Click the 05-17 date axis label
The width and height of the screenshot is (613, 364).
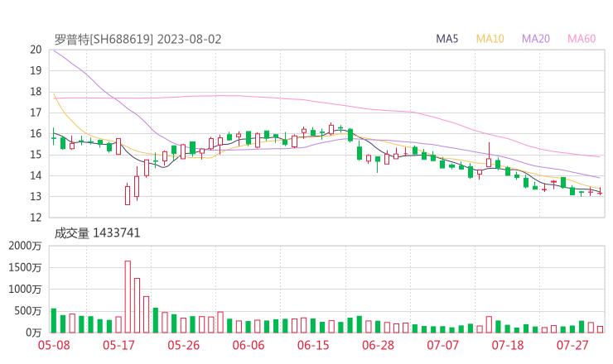tap(118, 345)
